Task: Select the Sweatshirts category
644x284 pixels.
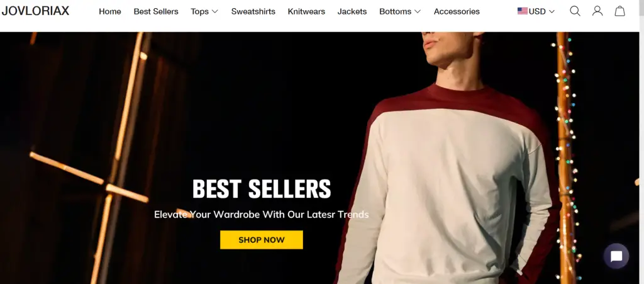Action: pyautogui.click(x=253, y=11)
